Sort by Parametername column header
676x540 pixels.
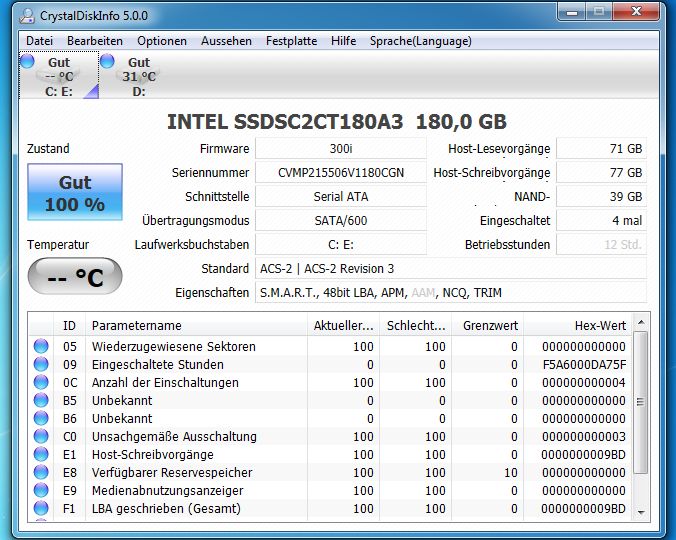(197, 325)
